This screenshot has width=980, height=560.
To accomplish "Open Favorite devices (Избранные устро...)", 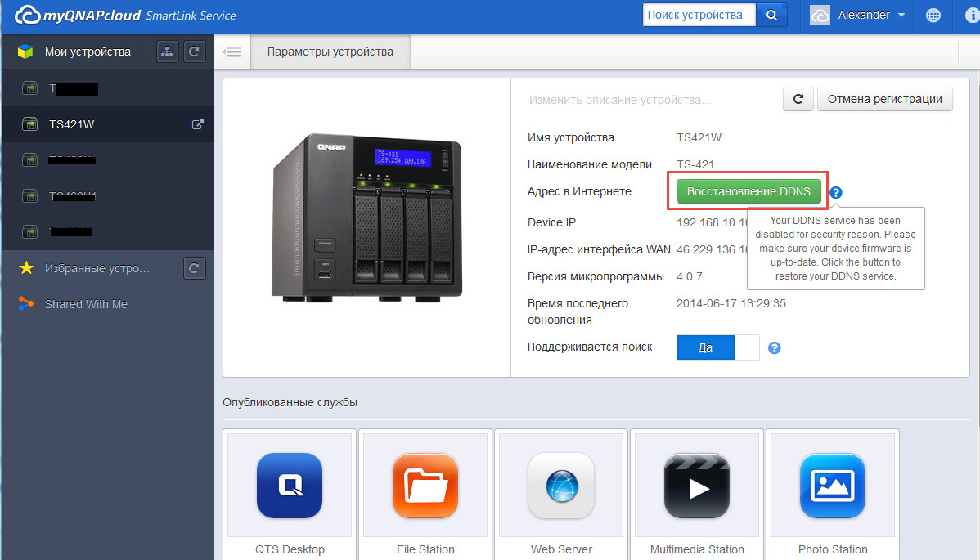I will click(x=97, y=268).
